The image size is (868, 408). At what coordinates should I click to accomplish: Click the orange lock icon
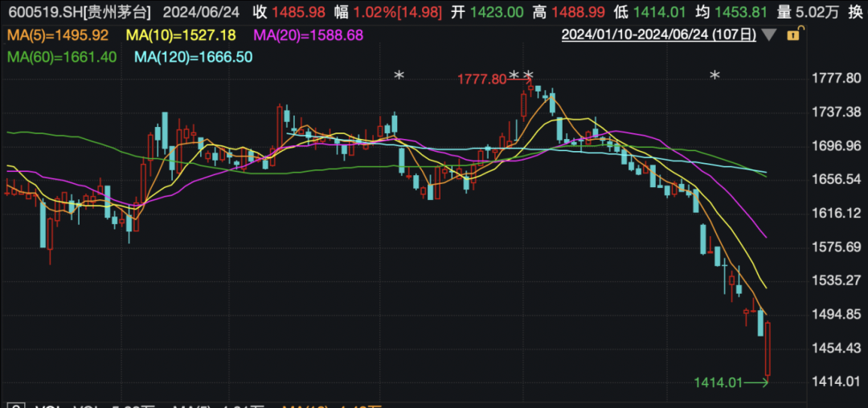tap(794, 35)
